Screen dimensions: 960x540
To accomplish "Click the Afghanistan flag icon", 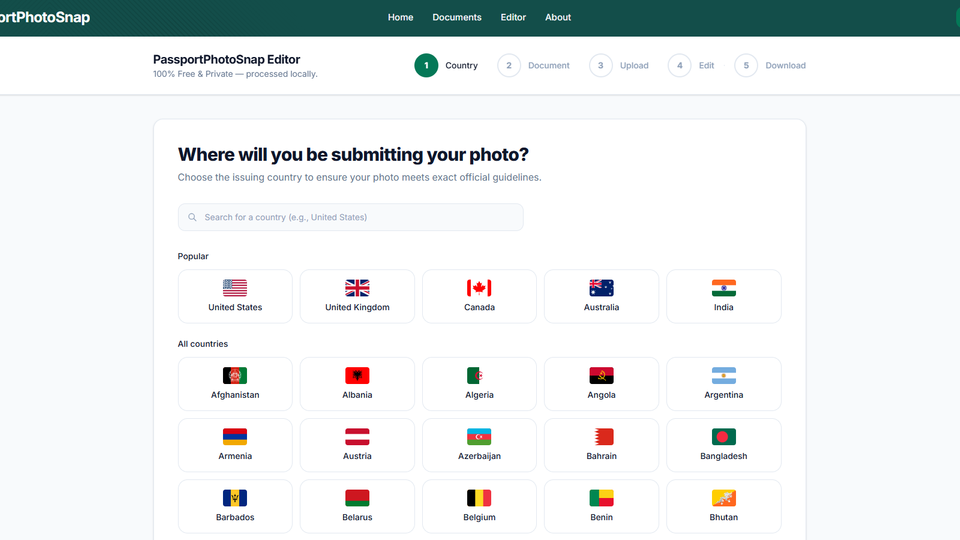I will click(x=235, y=376).
